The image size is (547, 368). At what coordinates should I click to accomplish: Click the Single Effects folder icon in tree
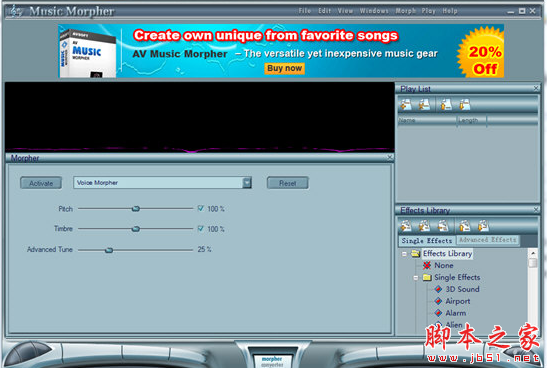[427, 277]
